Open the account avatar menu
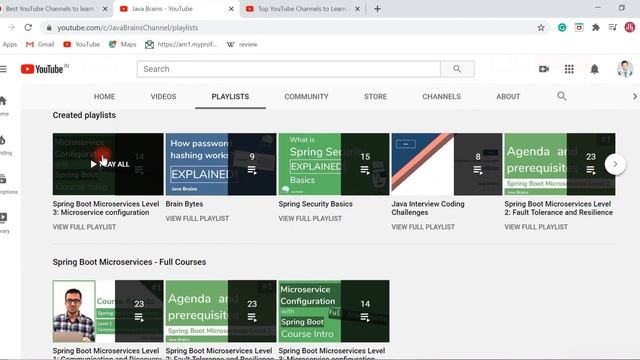Viewport: 640px width, 360px height. click(624, 69)
